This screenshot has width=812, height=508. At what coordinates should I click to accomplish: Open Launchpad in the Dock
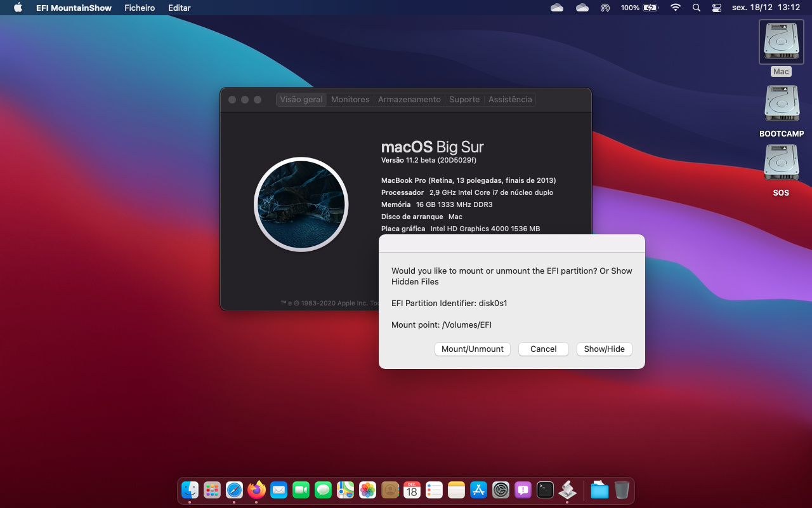coord(212,490)
